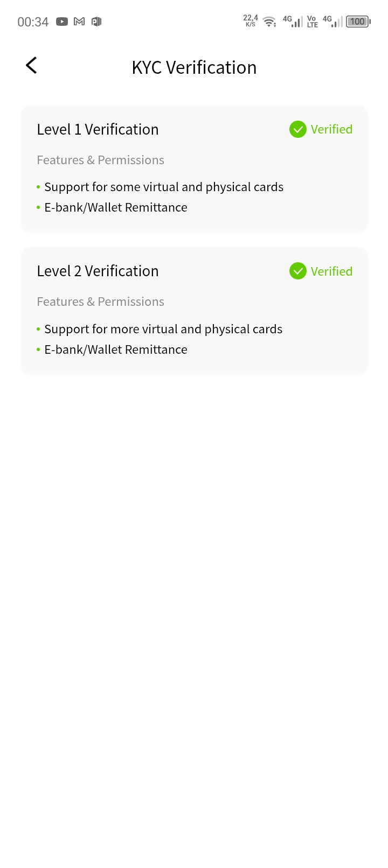This screenshot has height=868, width=388.
Task: Tap Level 2 E-bank/Wallet Remittance item
Action: click(116, 349)
